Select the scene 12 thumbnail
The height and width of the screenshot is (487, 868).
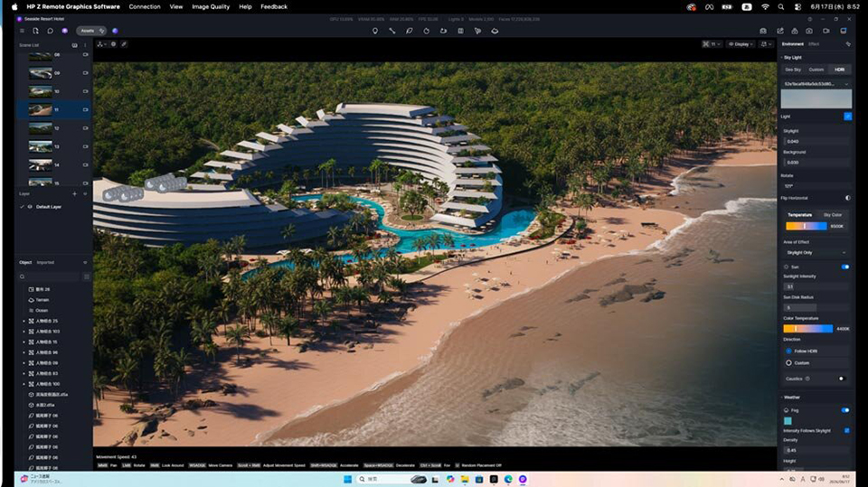tap(41, 128)
